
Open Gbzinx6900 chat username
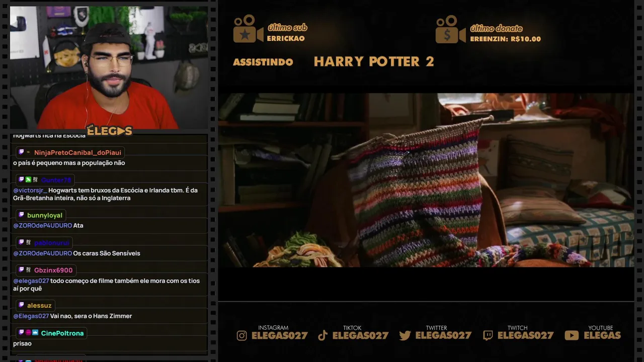pos(53,270)
